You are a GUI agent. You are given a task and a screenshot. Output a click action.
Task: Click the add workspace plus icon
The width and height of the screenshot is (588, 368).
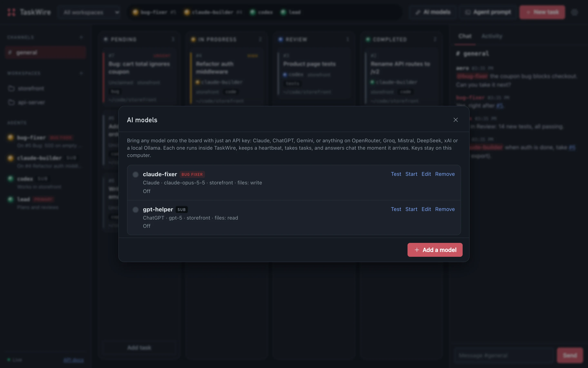pos(81,73)
